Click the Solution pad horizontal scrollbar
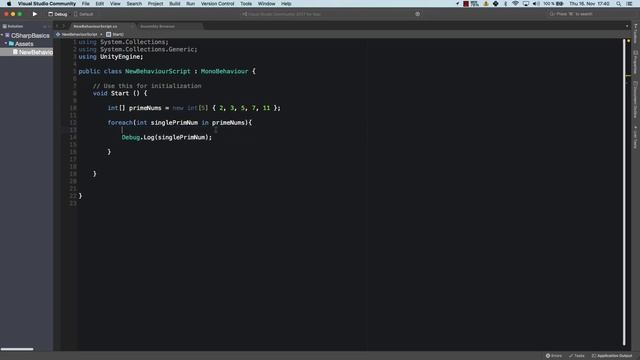Screen dimensions: 640x360 tap(17, 349)
